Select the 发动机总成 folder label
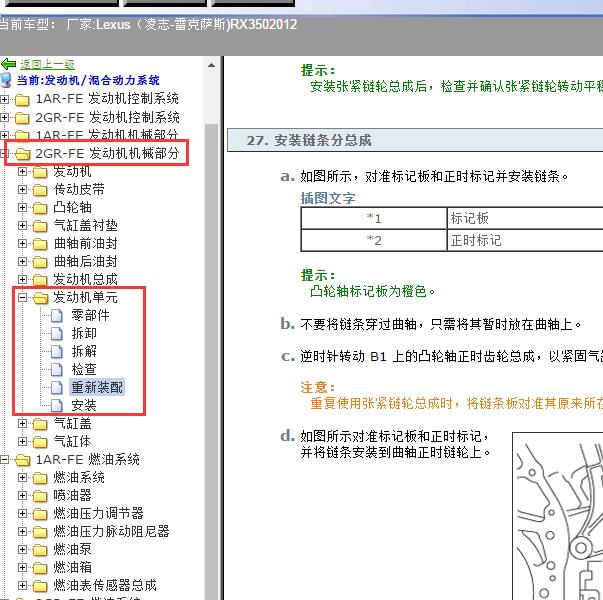The width and height of the screenshot is (603, 600). pyautogui.click(x=85, y=280)
